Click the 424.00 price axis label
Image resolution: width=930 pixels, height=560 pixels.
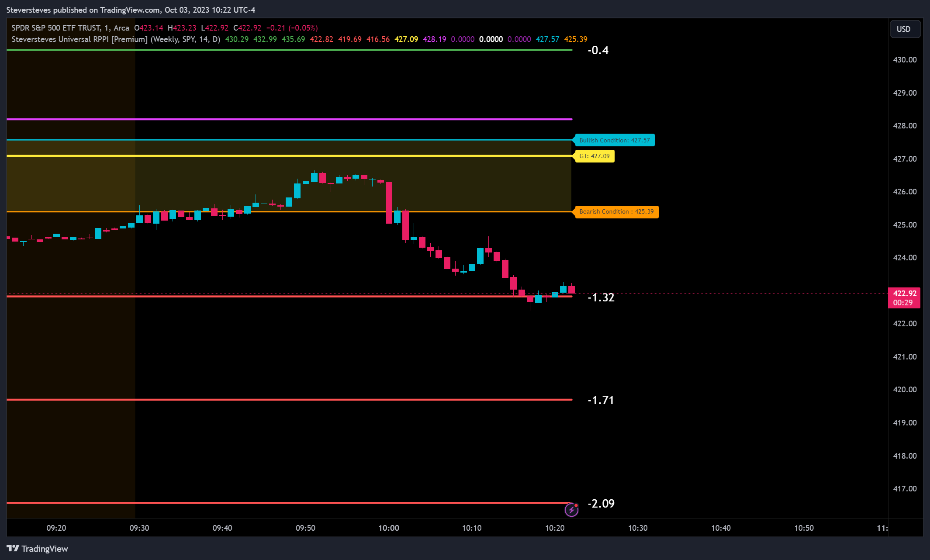(905, 258)
